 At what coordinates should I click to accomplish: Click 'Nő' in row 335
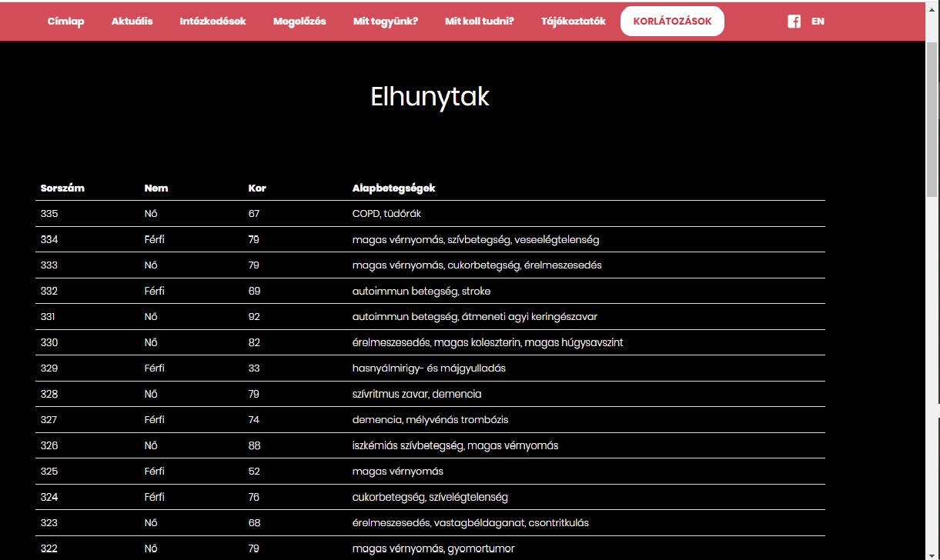click(x=151, y=214)
